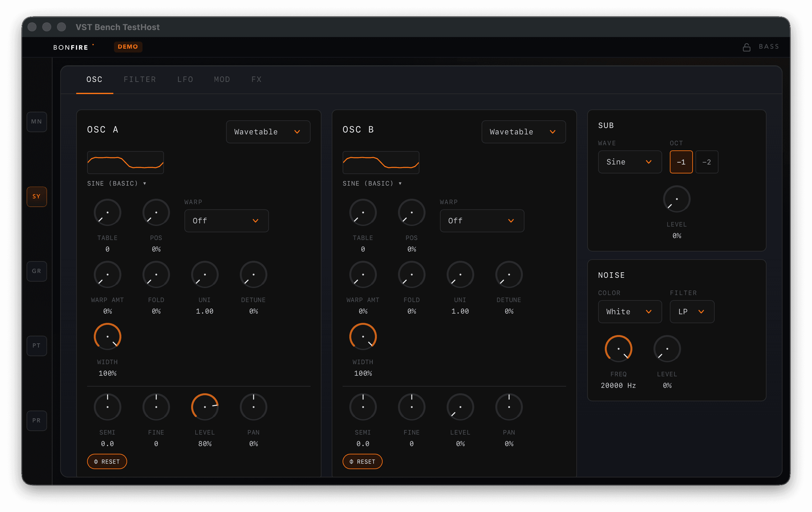
Task: Open the MOD tab
Action: click(222, 79)
